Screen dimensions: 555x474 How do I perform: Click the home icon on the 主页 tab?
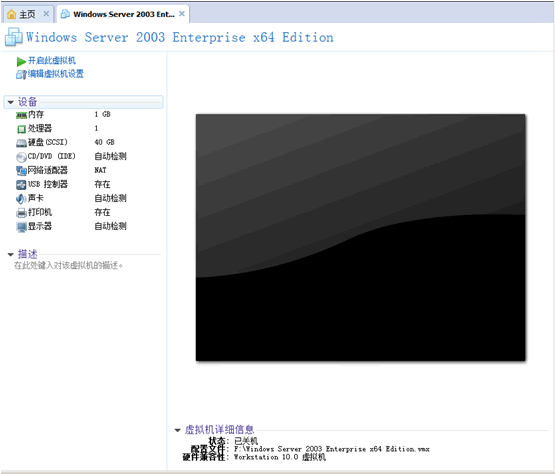[12, 14]
